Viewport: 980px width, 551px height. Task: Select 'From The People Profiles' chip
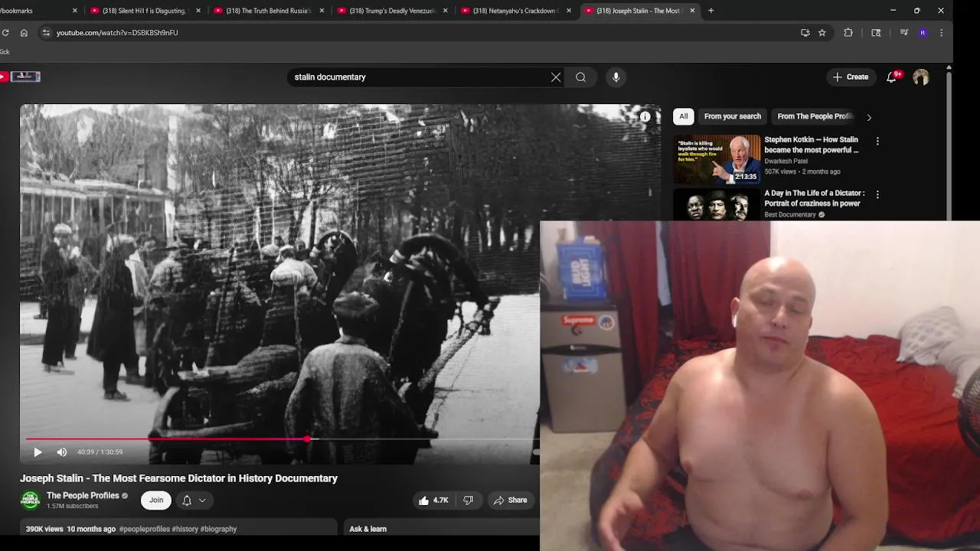(x=815, y=116)
